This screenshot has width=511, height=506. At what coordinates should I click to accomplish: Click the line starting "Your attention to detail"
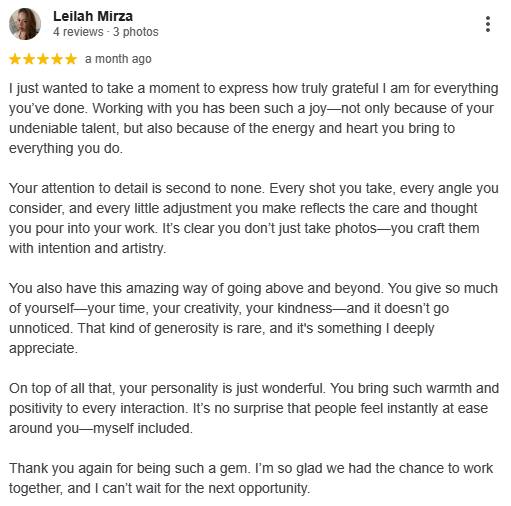(254, 189)
